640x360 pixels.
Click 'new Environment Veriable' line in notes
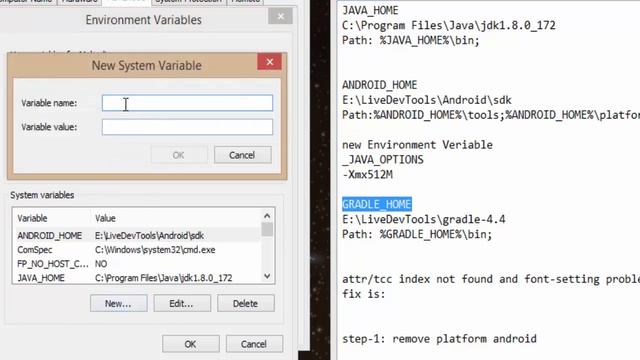point(418,145)
